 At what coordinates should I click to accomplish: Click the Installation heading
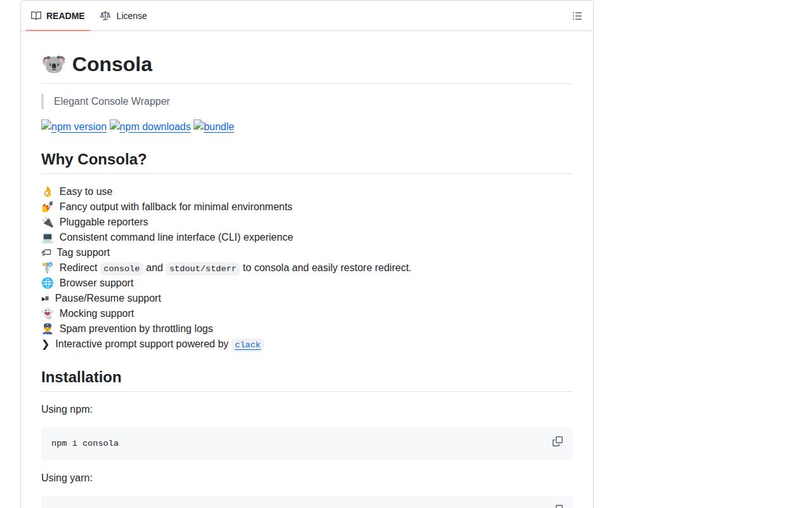coord(81,377)
